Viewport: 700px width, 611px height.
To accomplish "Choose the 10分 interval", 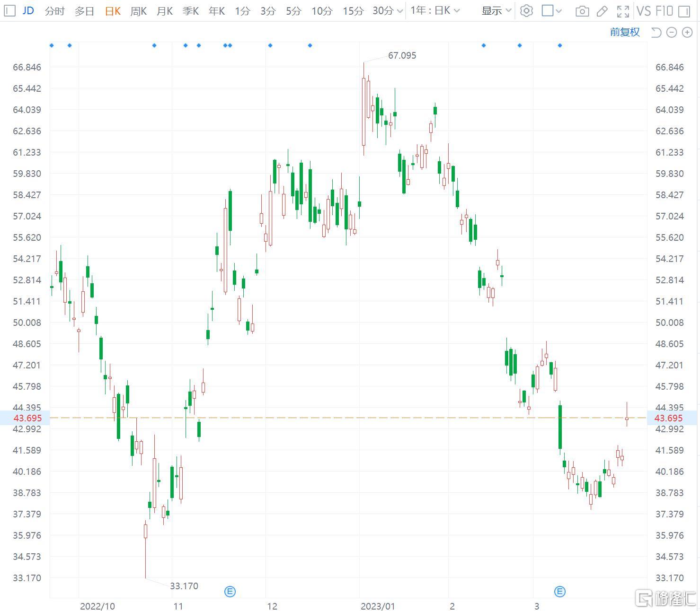I will 322,11.
